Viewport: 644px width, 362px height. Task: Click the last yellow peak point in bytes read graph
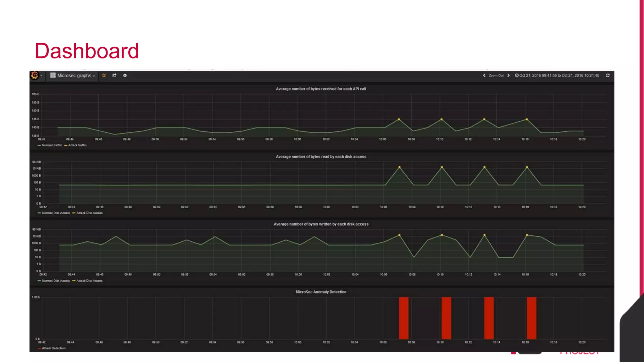click(x=527, y=167)
